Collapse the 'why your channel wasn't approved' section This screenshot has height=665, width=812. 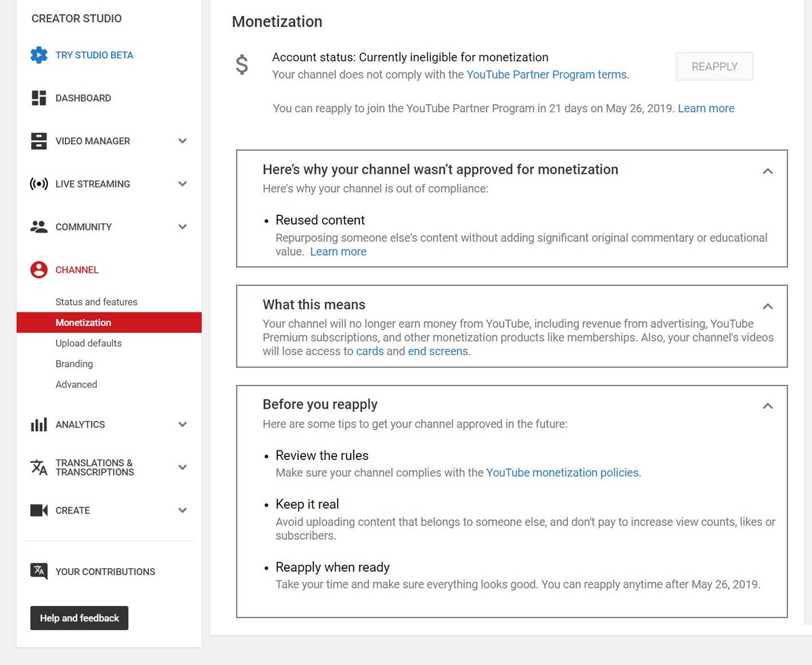[x=767, y=171]
